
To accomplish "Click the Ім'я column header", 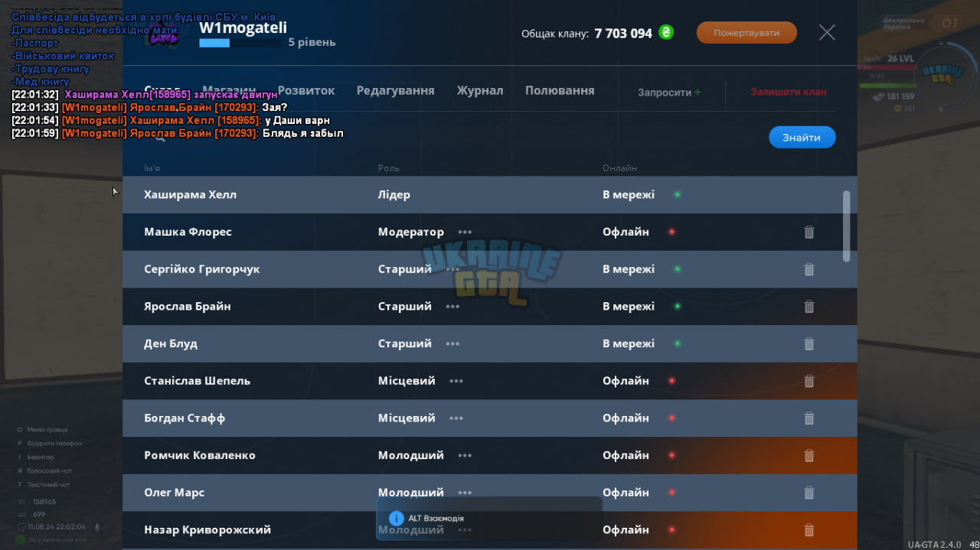I will [x=152, y=168].
